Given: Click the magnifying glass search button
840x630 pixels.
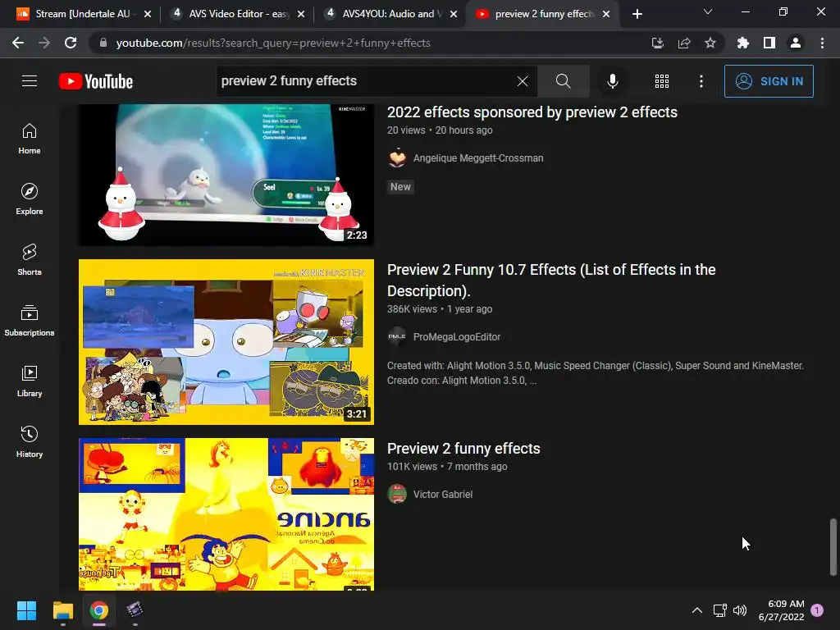Looking at the screenshot, I should tap(563, 81).
